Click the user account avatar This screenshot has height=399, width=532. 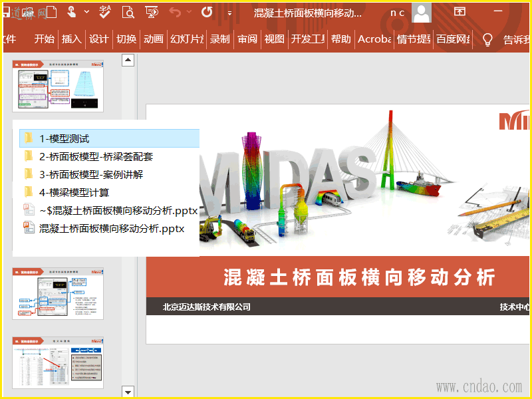[422, 13]
